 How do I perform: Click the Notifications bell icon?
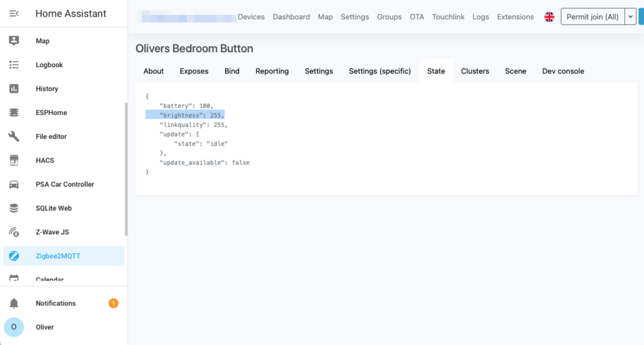[14, 303]
